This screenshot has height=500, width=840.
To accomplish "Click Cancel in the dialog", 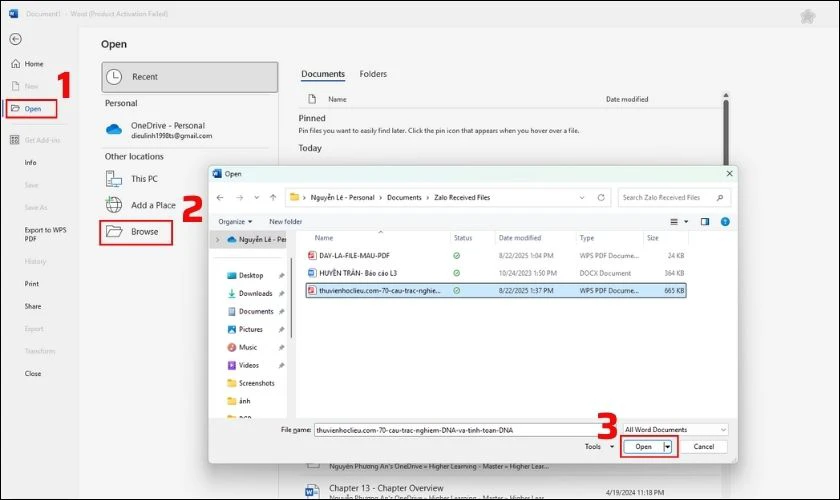I will click(x=703, y=446).
